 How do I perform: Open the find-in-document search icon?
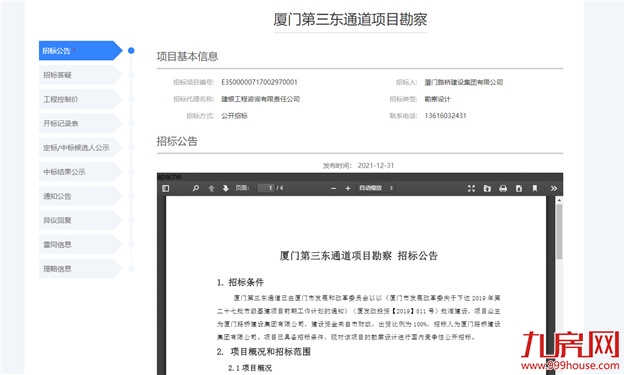click(196, 188)
